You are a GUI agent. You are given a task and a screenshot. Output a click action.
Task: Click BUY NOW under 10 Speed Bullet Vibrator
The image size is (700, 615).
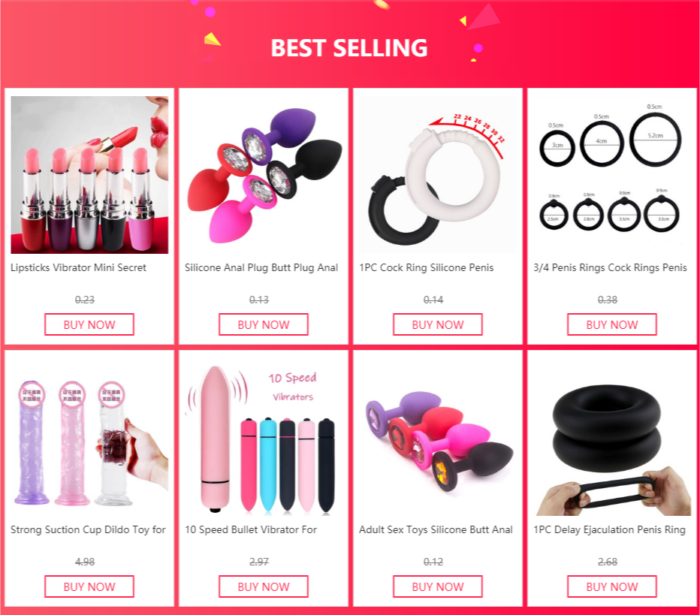(x=264, y=586)
